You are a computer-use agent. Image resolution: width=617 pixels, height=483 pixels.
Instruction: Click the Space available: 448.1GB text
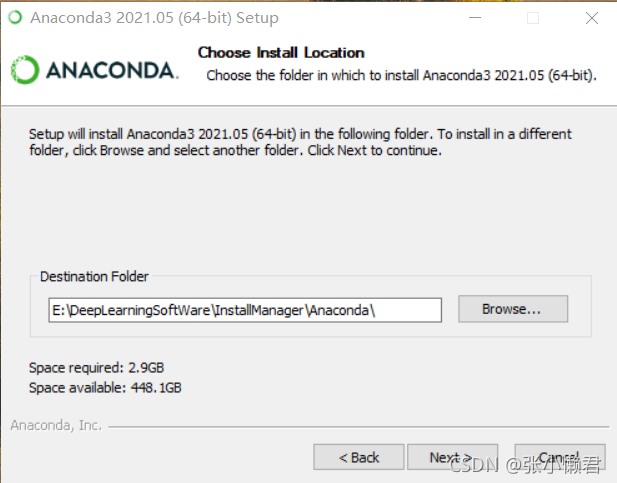click(105, 388)
